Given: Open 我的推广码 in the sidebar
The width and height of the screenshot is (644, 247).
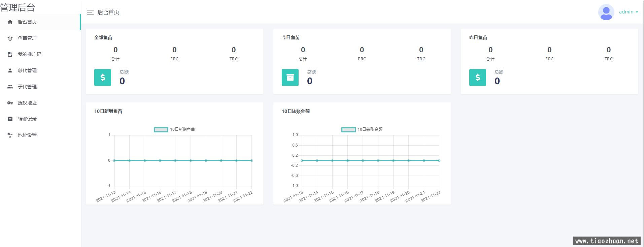Looking at the screenshot, I should point(40,54).
